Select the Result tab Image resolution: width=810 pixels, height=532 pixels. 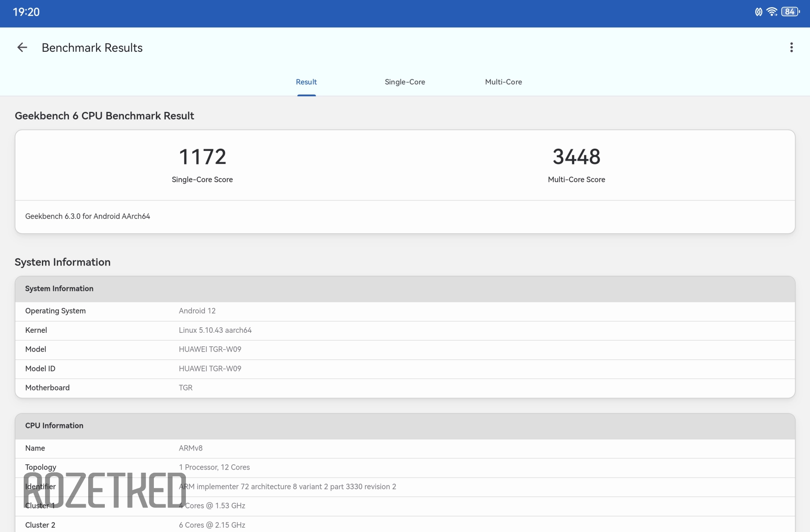[306, 82]
